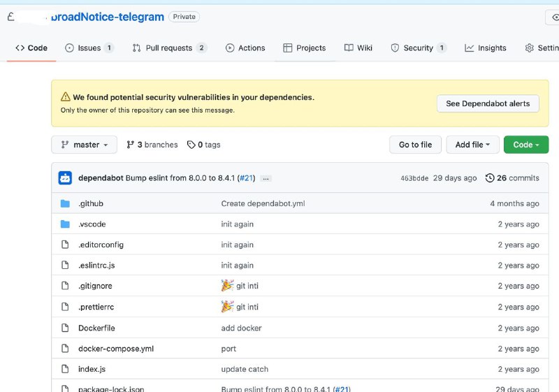Click the branches icon beside 3 branches
This screenshot has width=559, height=392.
[x=130, y=145]
